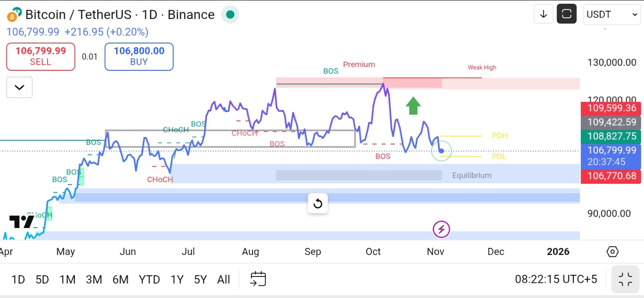Click the reset chart view icon
The height and width of the screenshot is (298, 644).
pos(318,204)
